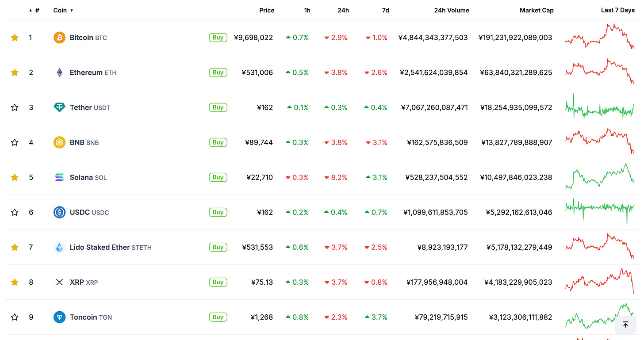This screenshot has width=644, height=340.
Task: Sort table by 1h change
Action: pos(307,10)
